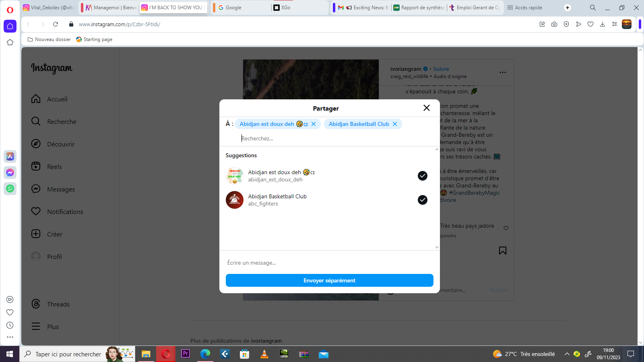Open WhatsApp in Opera sidebar
This screenshot has width=644, height=362.
(10, 188)
